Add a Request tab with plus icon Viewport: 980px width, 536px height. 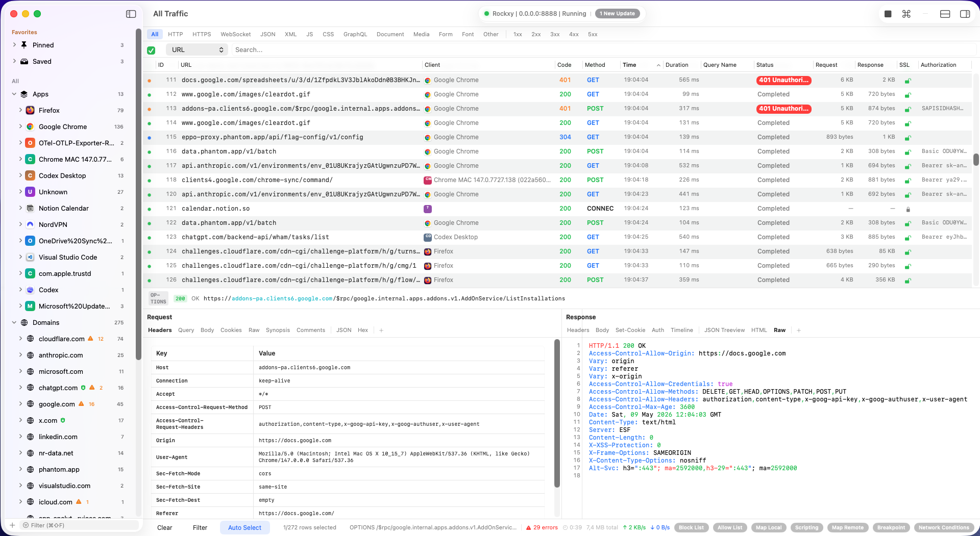(x=381, y=330)
